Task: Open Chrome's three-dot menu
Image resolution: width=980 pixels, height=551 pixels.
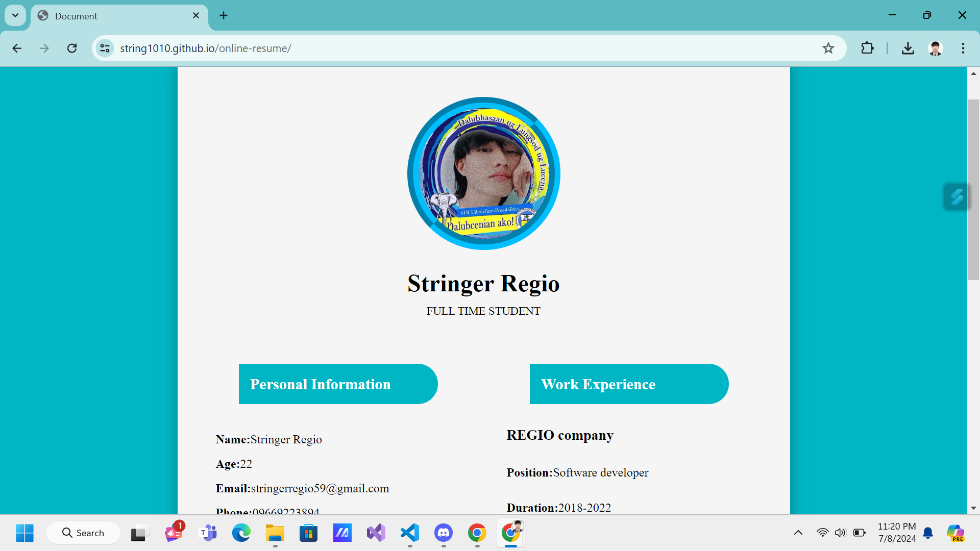Action: (x=964, y=48)
